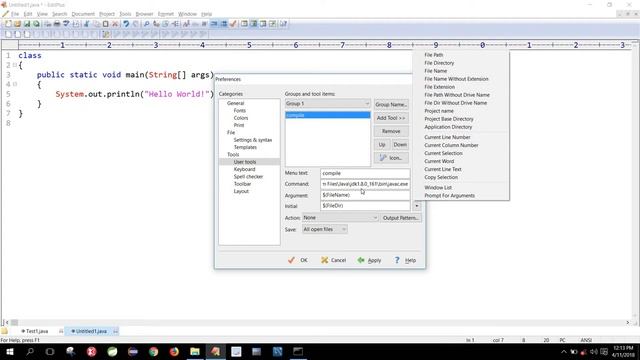Open Chrome from the taskbar
Viewport: 640px width, 360px height.
[x=153, y=351]
